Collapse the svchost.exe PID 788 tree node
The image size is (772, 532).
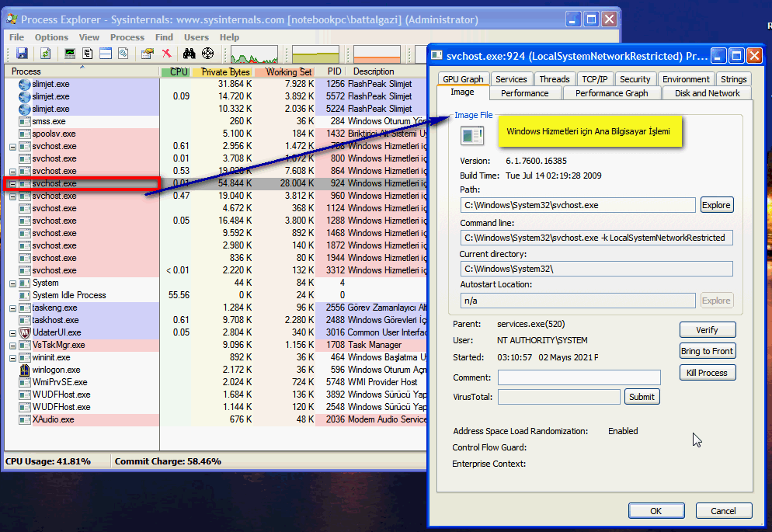(x=12, y=147)
